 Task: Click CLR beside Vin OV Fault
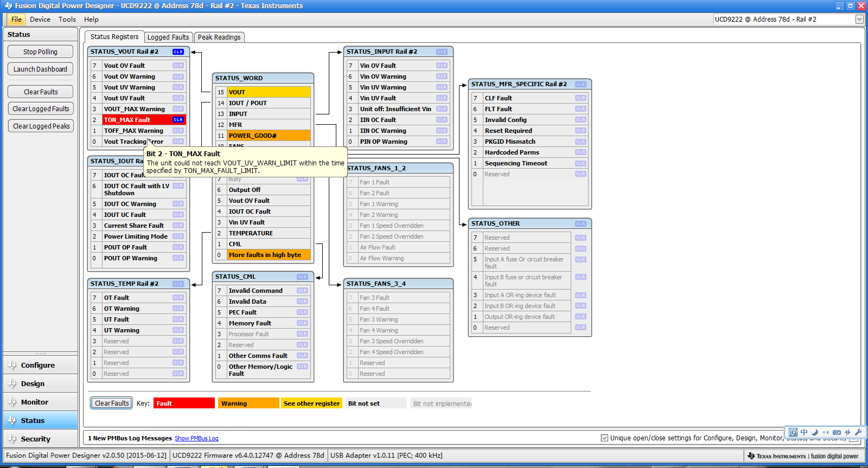point(442,66)
